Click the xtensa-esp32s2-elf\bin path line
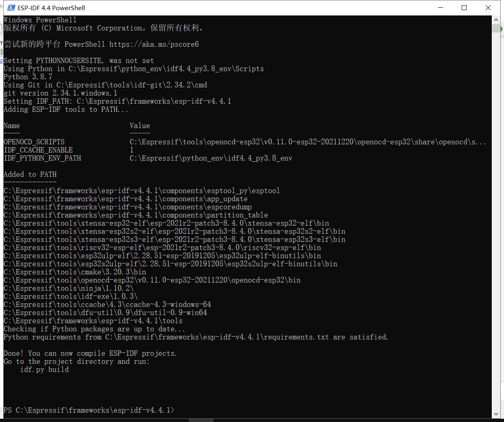The height and width of the screenshot is (422, 504). pyautogui.click(x=175, y=231)
